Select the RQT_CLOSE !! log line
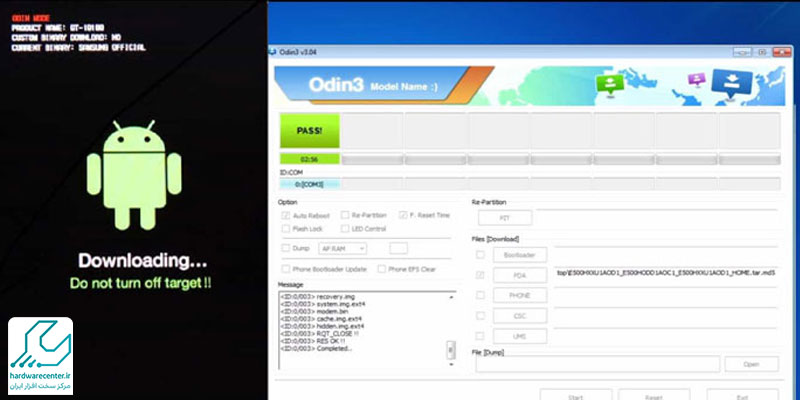The height and width of the screenshot is (400, 800). [x=319, y=334]
